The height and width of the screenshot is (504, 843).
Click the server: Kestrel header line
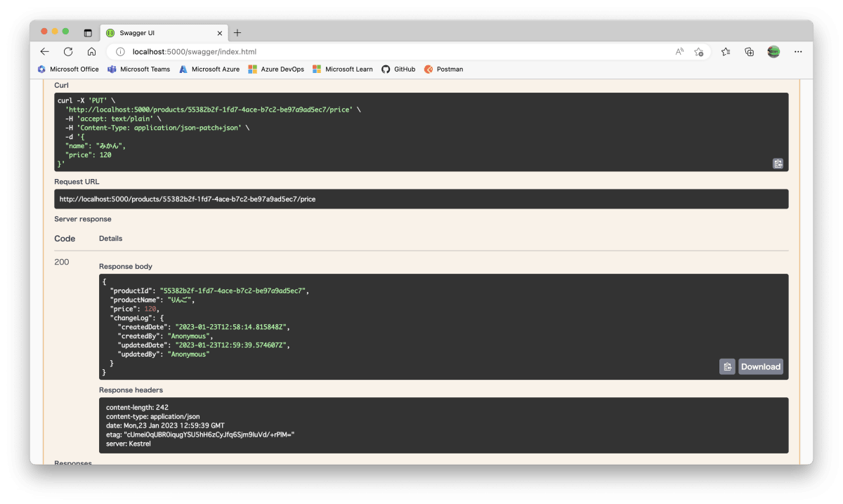coord(129,444)
